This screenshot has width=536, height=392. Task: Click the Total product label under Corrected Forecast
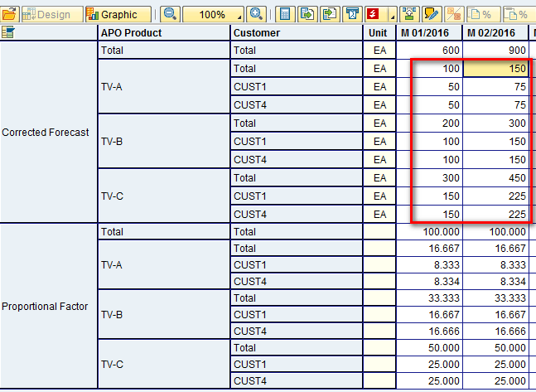[x=164, y=51]
